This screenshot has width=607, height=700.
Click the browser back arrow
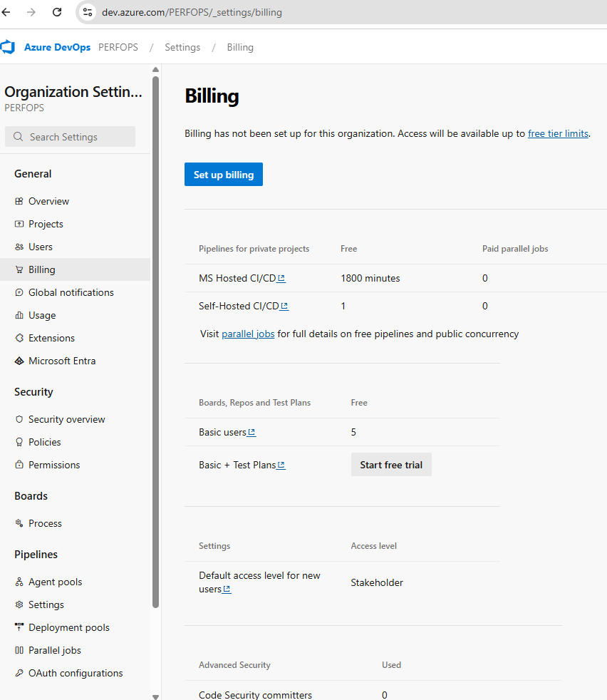tap(6, 12)
